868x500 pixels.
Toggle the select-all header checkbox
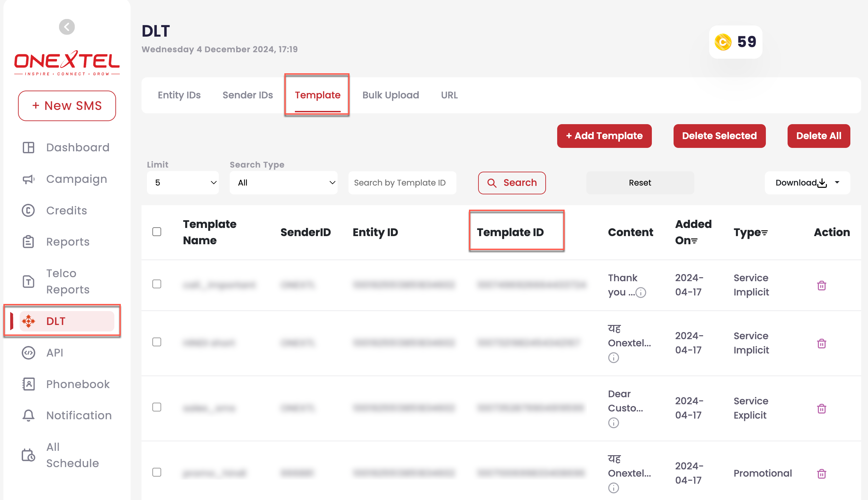point(157,232)
